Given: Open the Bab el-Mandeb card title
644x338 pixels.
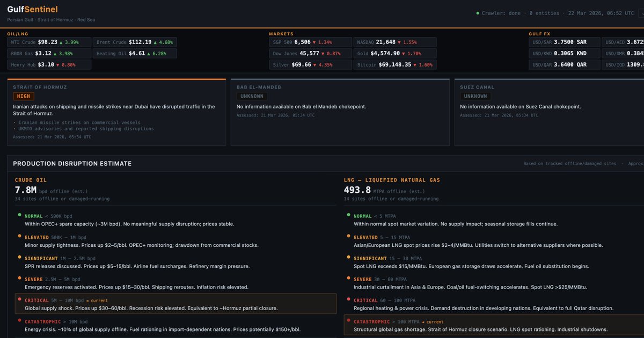Looking at the screenshot, I should 259,87.
